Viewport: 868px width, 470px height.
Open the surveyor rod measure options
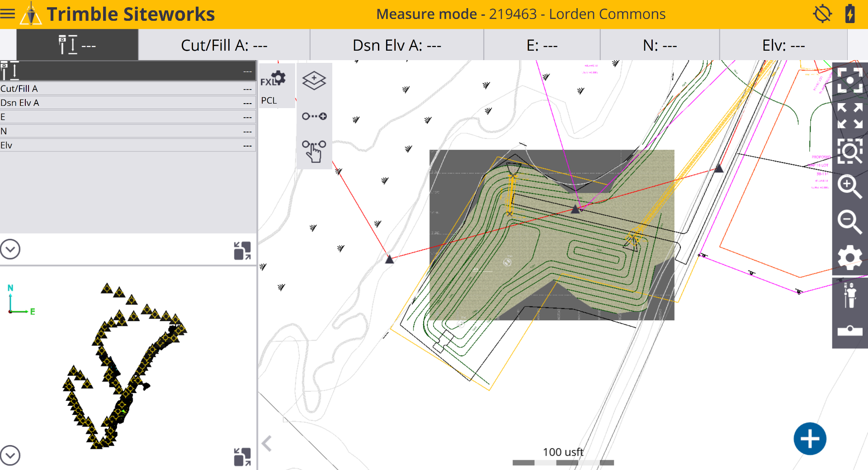pyautogui.click(x=850, y=295)
